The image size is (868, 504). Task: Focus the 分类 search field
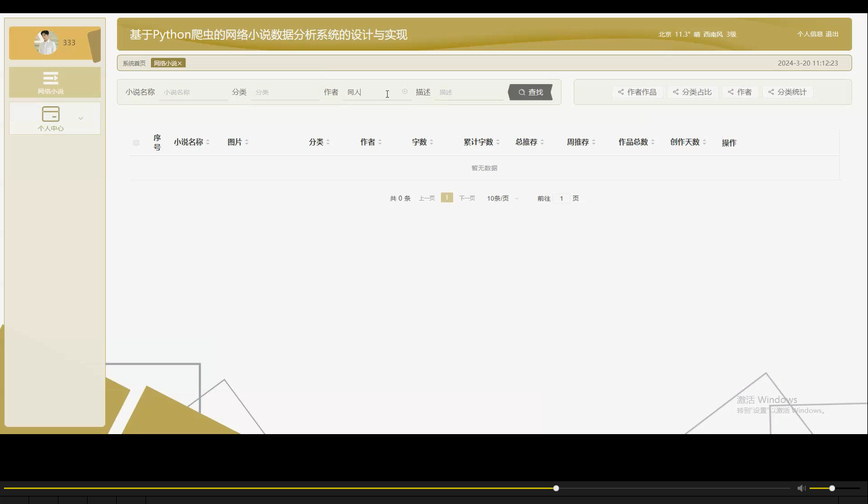tap(285, 92)
